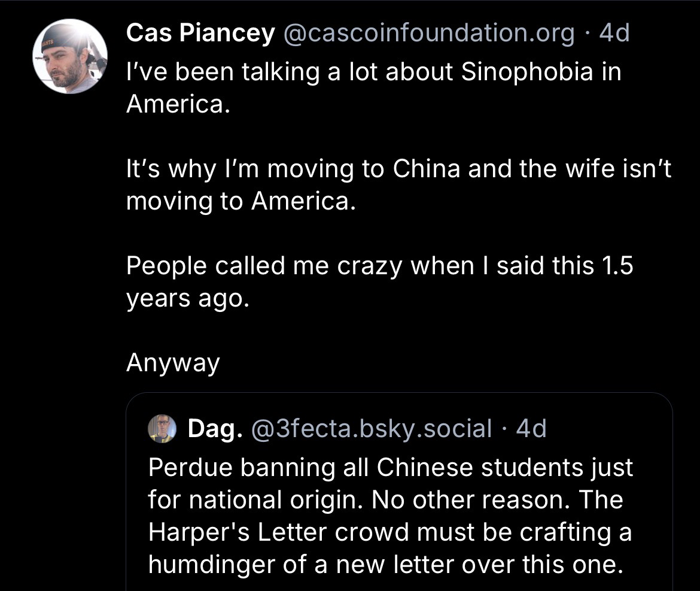Image resolution: width=700 pixels, height=591 pixels.
Task: Click the 4d timestamp beside @3fecta.bsky.social
Action: point(531,429)
